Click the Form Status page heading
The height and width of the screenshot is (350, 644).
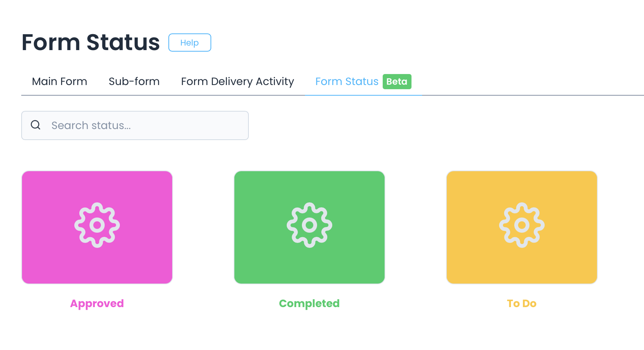(91, 42)
